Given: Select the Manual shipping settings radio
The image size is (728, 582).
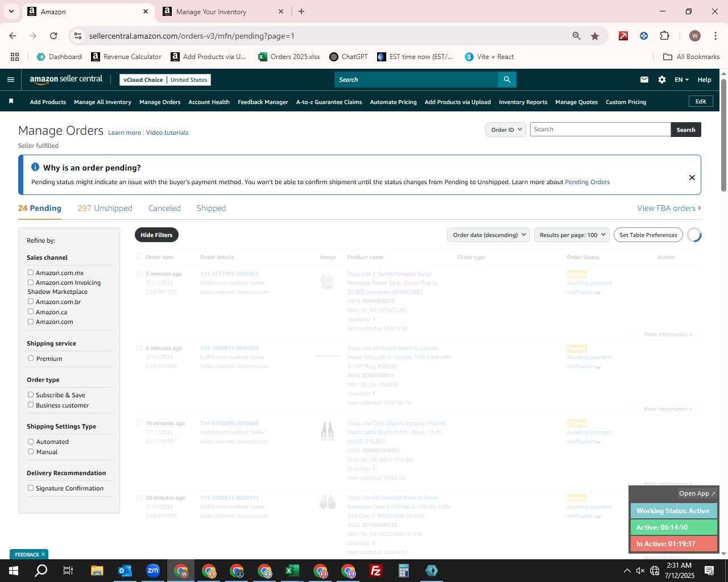Looking at the screenshot, I should [31, 451].
